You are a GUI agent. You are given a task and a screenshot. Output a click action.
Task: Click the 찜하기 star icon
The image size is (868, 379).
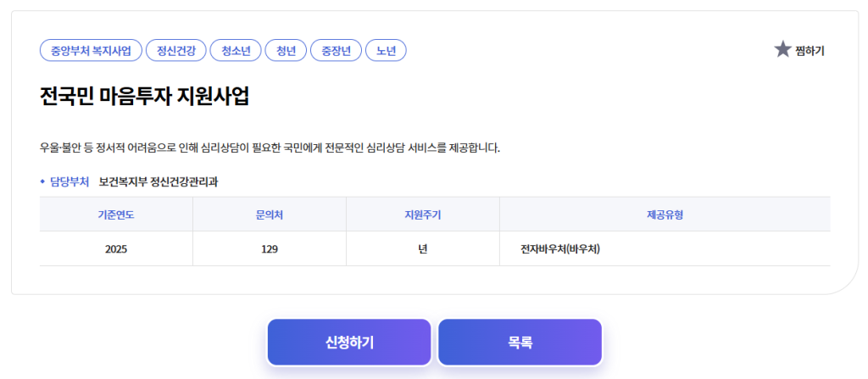(x=782, y=50)
